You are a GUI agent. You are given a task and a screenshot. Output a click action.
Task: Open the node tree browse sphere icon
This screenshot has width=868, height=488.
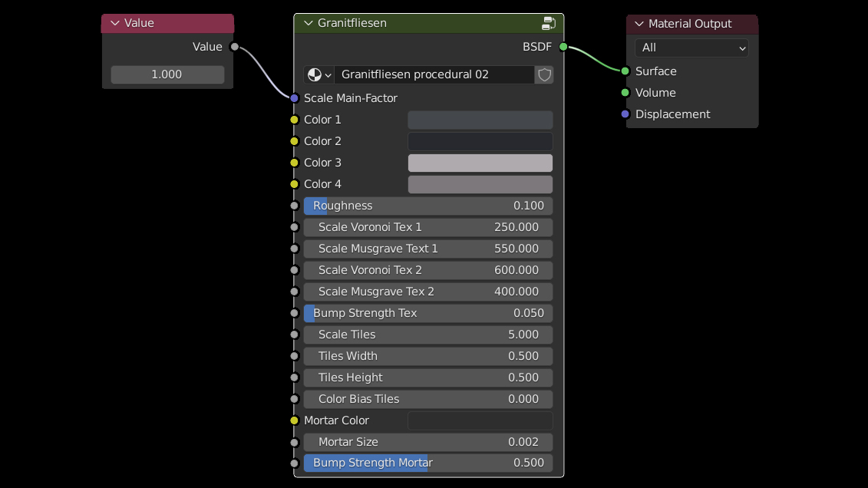click(318, 74)
